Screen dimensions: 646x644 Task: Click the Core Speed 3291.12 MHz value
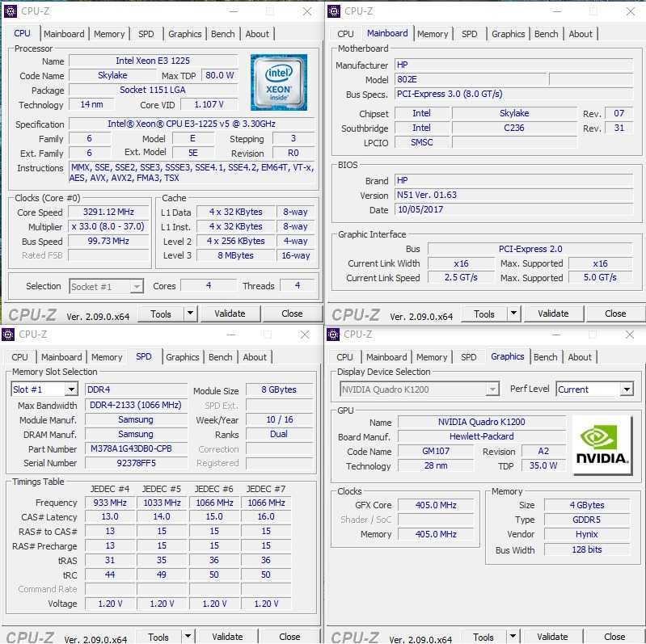(109, 212)
